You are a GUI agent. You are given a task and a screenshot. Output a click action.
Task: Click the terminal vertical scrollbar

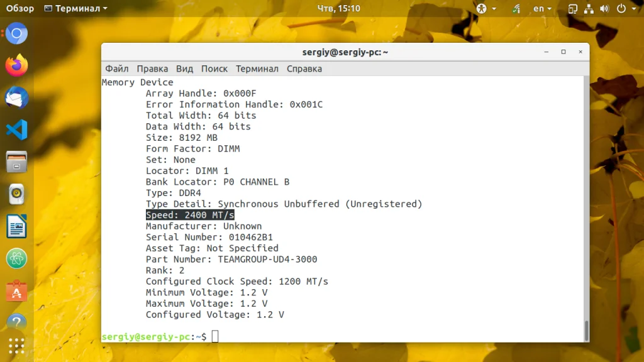click(586, 209)
